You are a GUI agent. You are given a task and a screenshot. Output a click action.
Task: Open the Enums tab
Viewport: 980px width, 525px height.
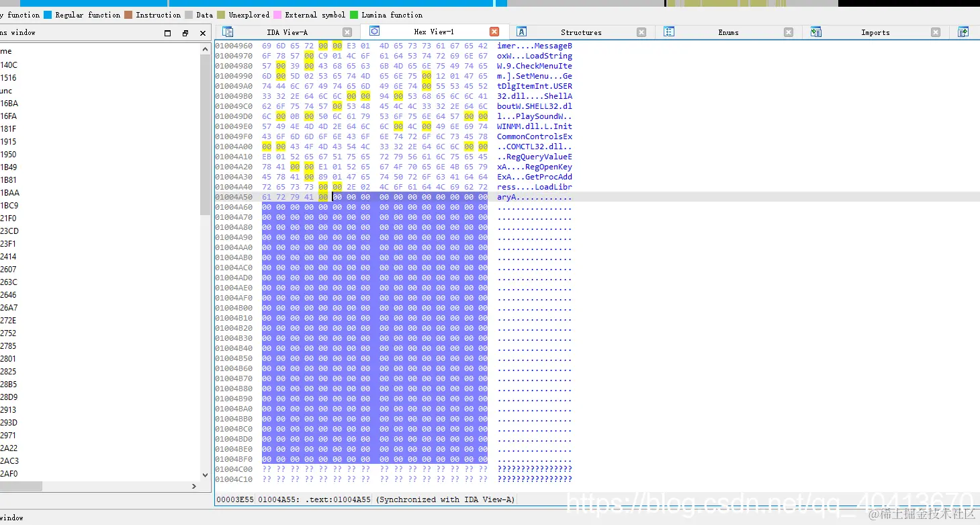tap(728, 32)
